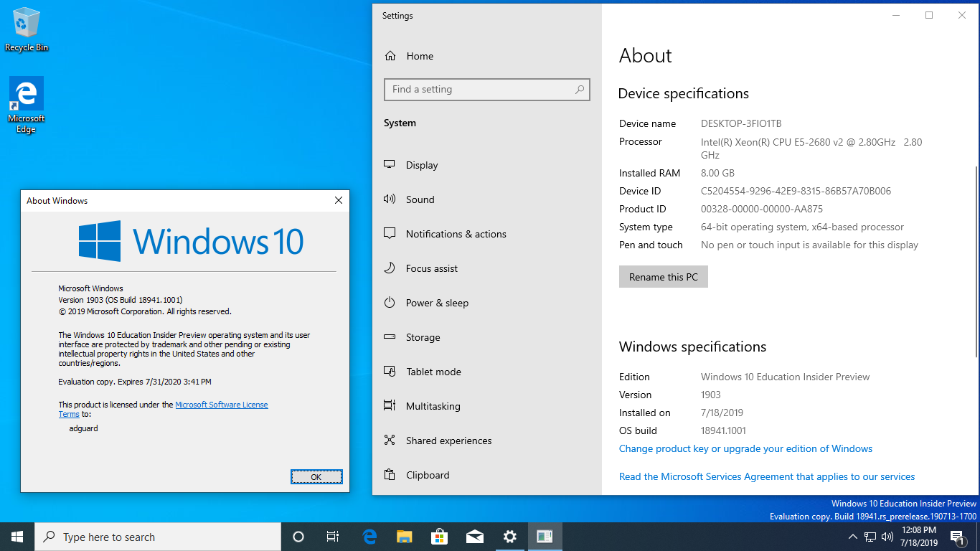Click the Sound speaker icon in sidebar
980x551 pixels.
point(390,199)
